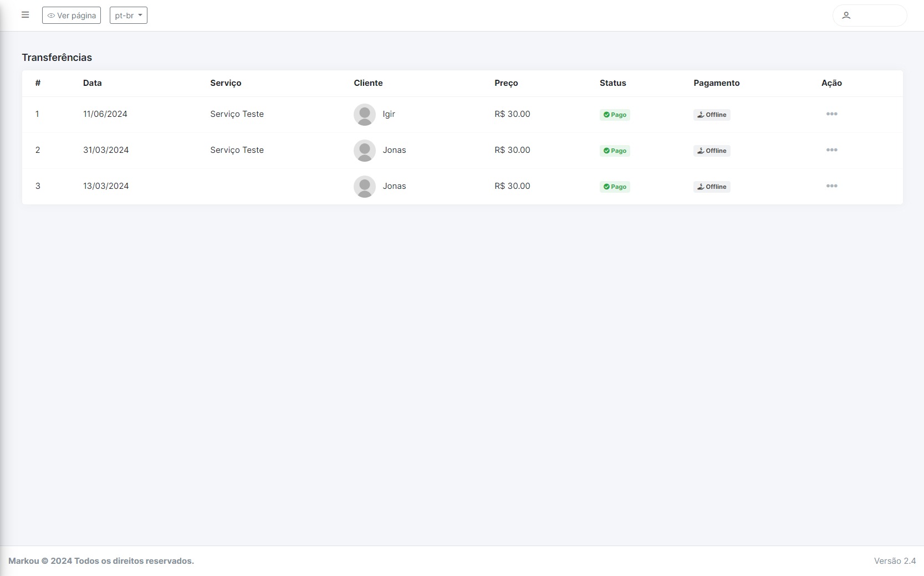Open action dots for 11/06/2024 row
This screenshot has width=924, height=576.
point(831,114)
